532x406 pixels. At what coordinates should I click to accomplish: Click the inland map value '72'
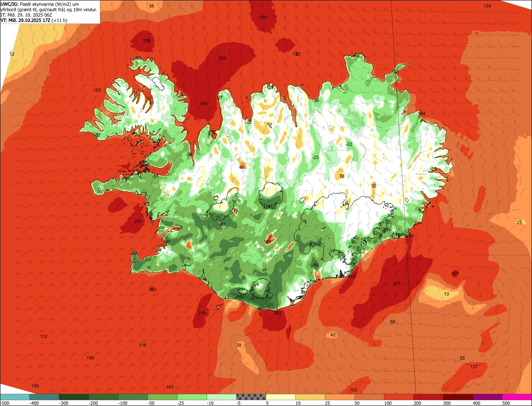342,176
